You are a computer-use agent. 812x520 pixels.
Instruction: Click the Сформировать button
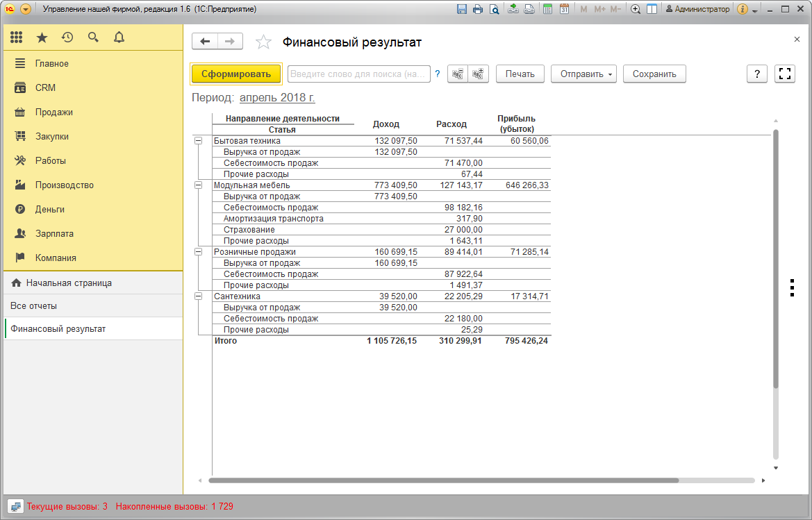point(236,74)
